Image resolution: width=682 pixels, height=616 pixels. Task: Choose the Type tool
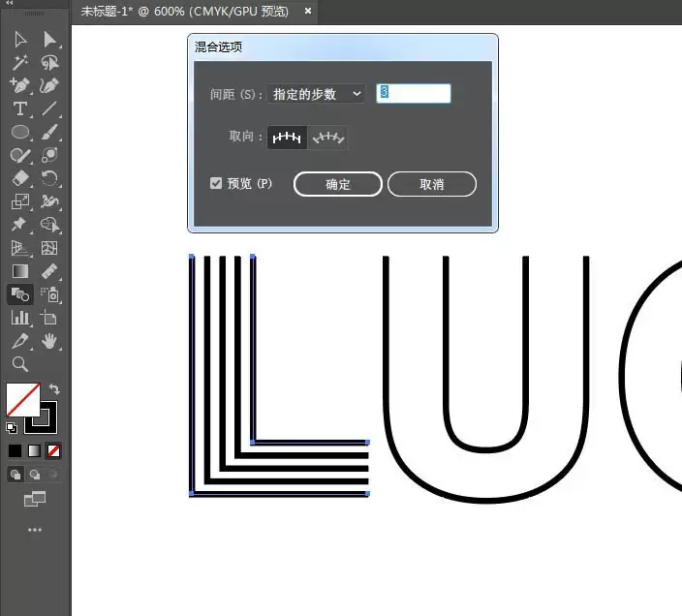(x=20, y=108)
